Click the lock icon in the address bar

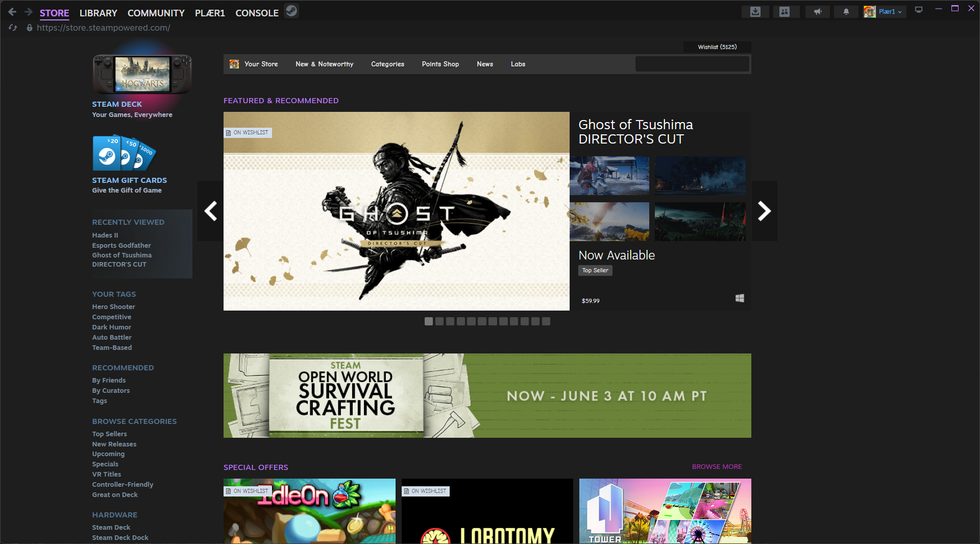coord(30,28)
